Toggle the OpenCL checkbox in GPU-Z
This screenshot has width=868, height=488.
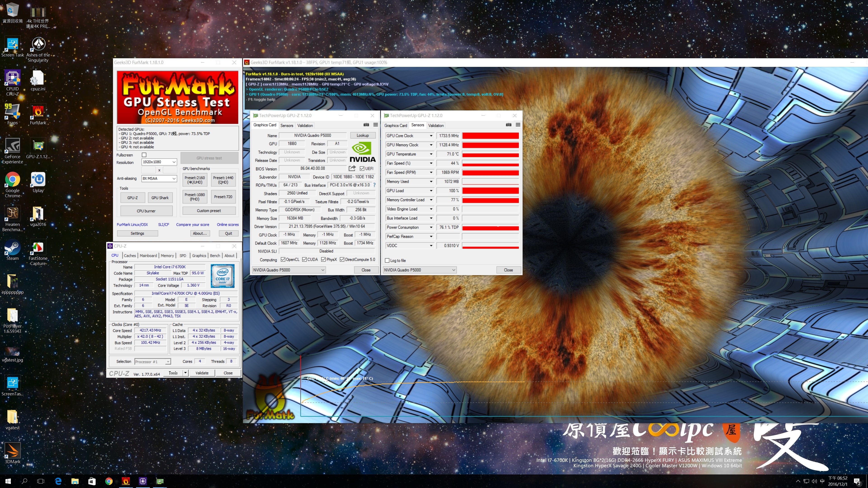pyautogui.click(x=283, y=260)
